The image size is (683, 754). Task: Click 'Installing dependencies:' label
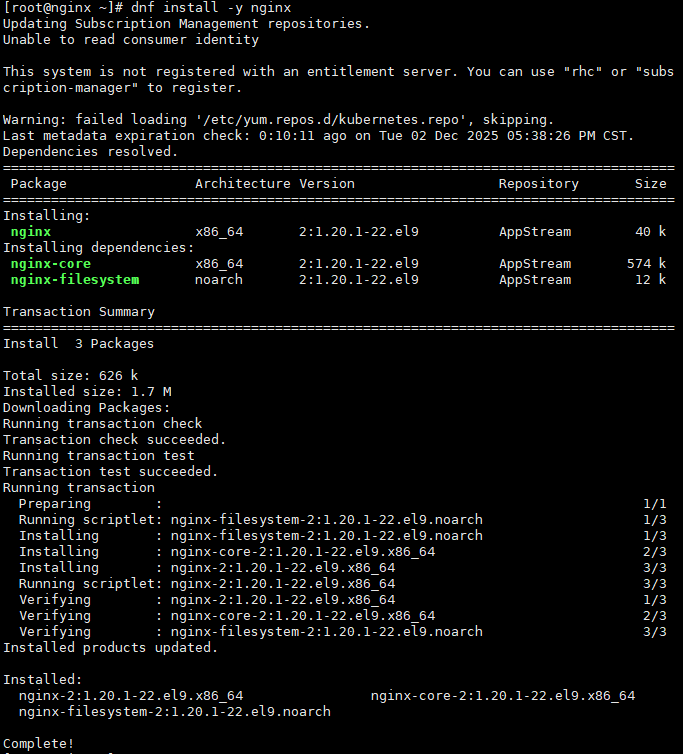tap(99, 248)
